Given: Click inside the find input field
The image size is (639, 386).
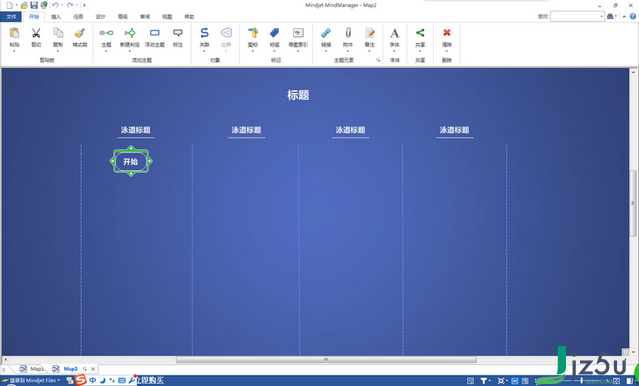Looking at the screenshot, I should pos(575,16).
